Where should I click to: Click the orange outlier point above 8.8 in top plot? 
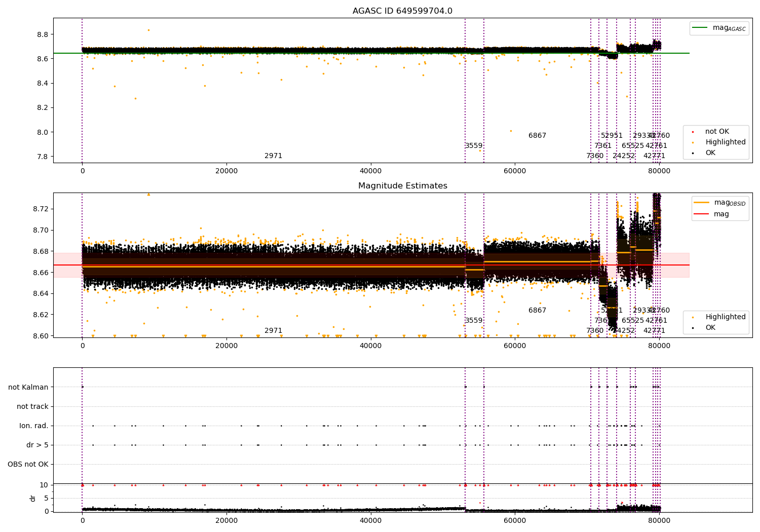148,30
